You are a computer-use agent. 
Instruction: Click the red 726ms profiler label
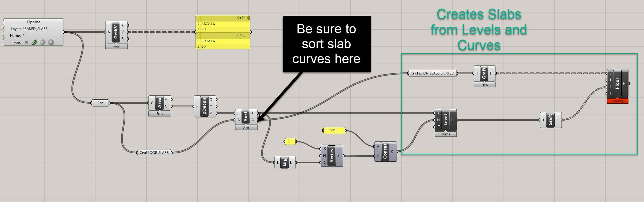617,101
